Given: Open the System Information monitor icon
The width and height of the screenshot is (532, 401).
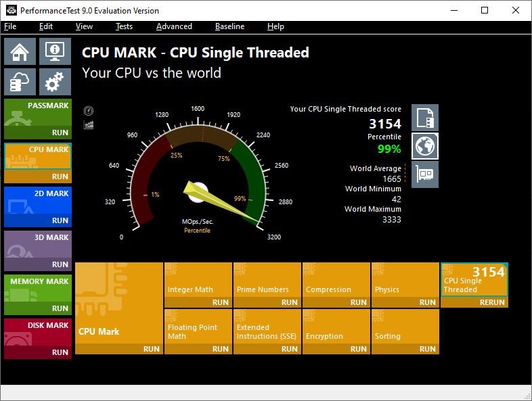Looking at the screenshot, I should point(55,51).
